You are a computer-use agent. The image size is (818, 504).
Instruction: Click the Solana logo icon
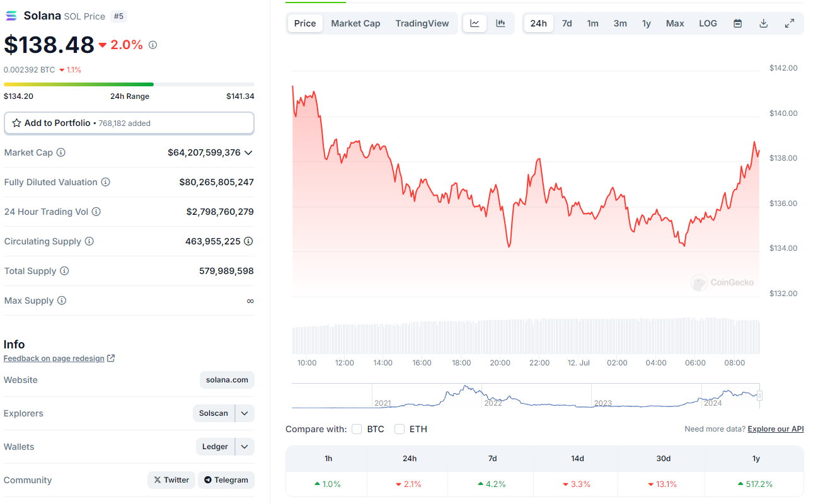point(12,16)
